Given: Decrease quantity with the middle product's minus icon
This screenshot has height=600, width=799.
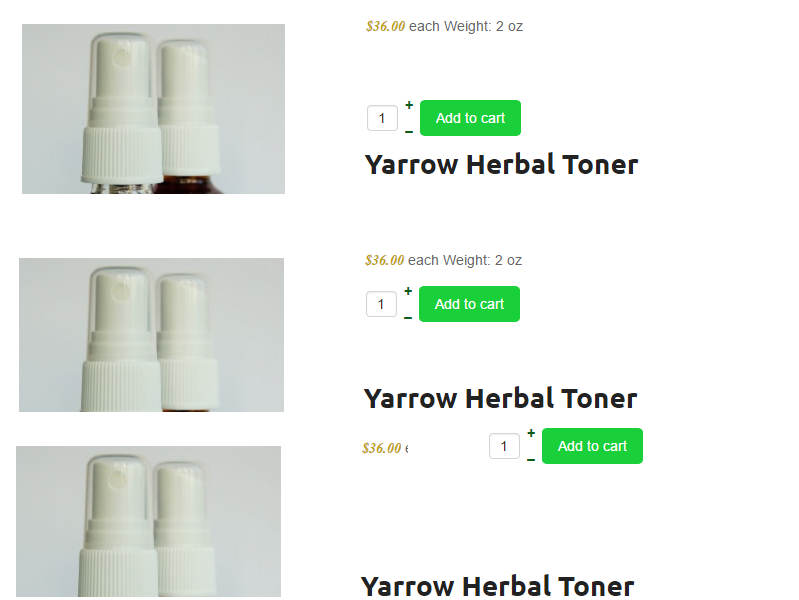Looking at the screenshot, I should tap(408, 318).
